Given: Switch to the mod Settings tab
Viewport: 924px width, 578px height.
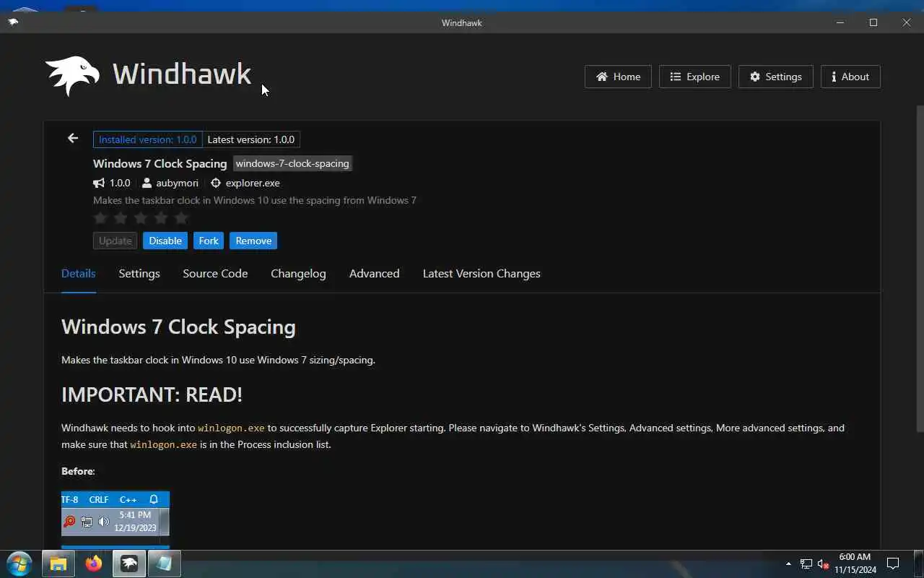Looking at the screenshot, I should coord(139,273).
